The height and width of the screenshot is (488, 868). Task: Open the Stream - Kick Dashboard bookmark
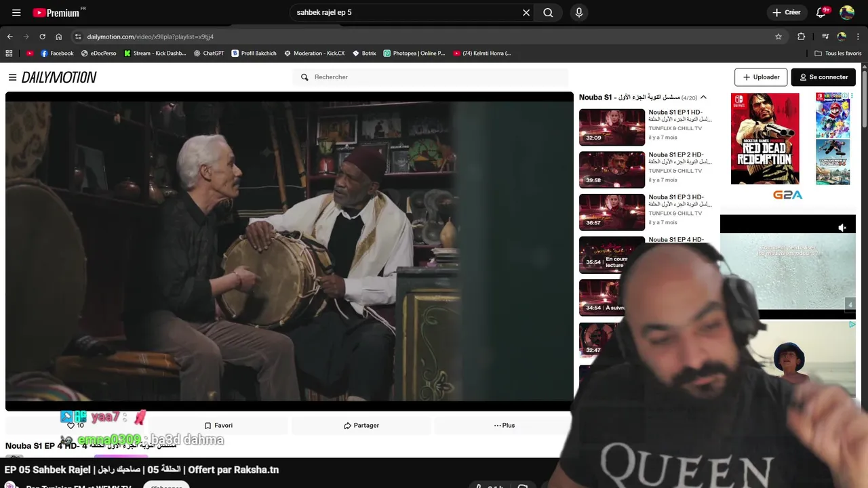click(155, 53)
